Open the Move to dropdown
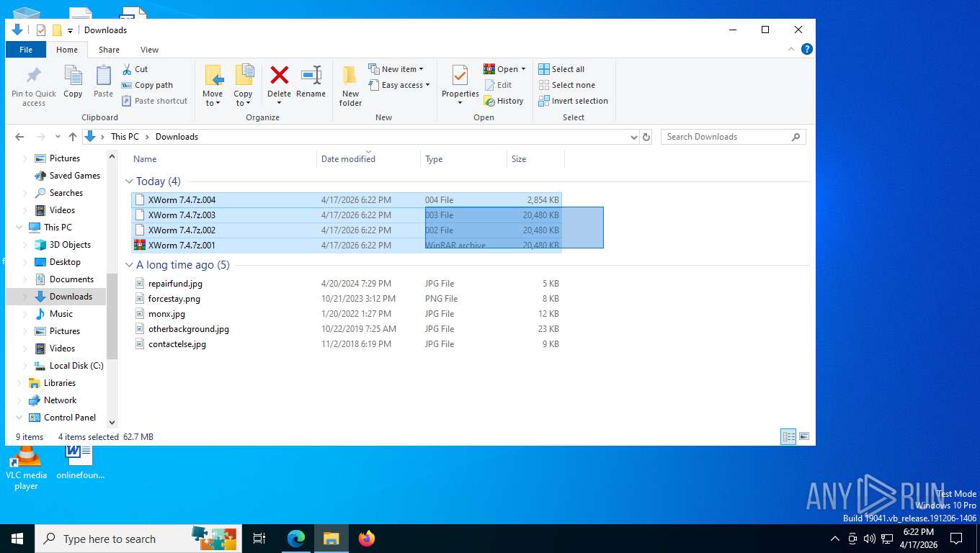The image size is (980, 553). tap(213, 99)
